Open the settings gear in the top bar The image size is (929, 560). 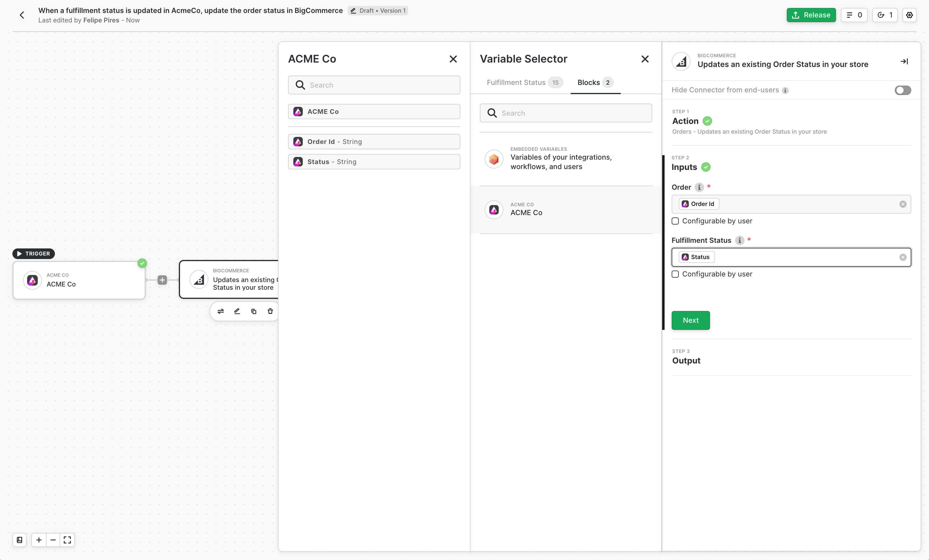(x=909, y=15)
